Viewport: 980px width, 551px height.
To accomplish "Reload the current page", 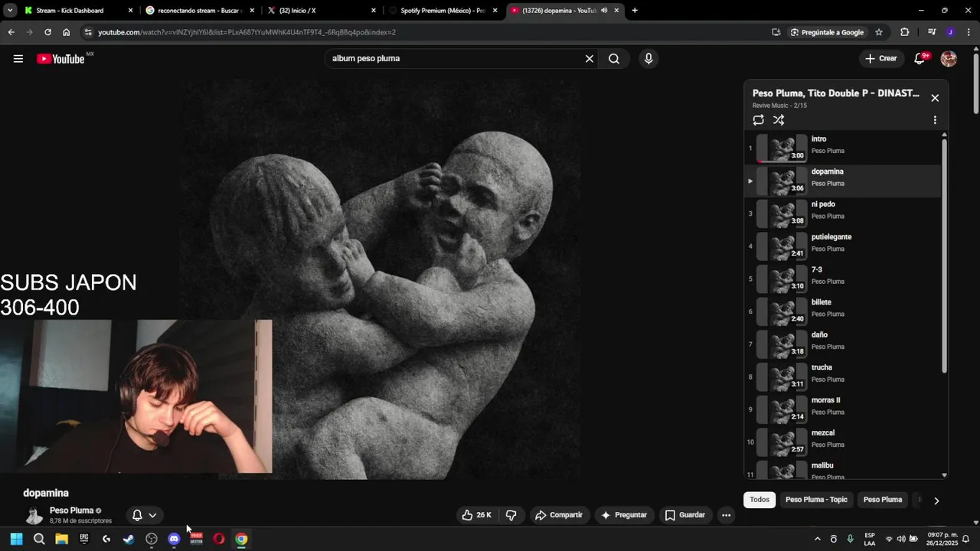I will click(x=47, y=32).
